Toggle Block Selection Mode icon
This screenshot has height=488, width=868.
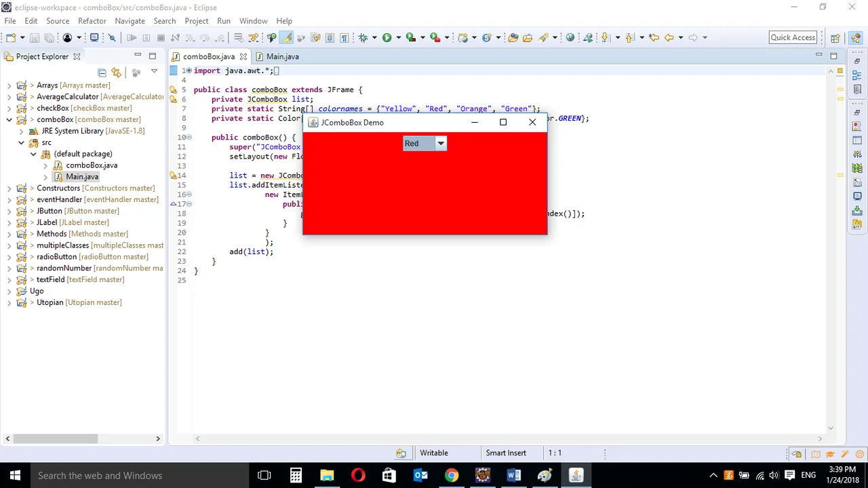click(x=330, y=38)
